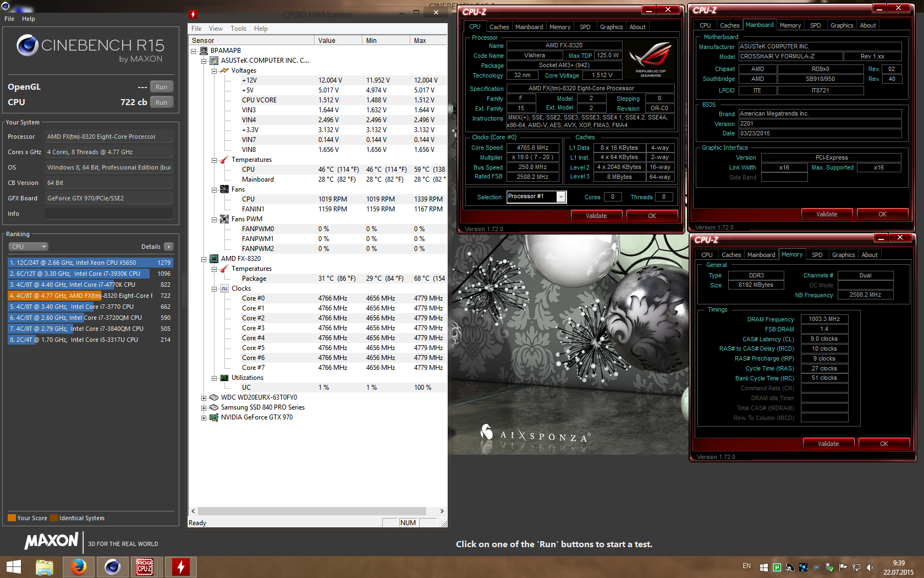Image resolution: width=924 pixels, height=578 pixels.
Task: Click the HWMonitor red lightning taskbar icon
Action: 180,567
